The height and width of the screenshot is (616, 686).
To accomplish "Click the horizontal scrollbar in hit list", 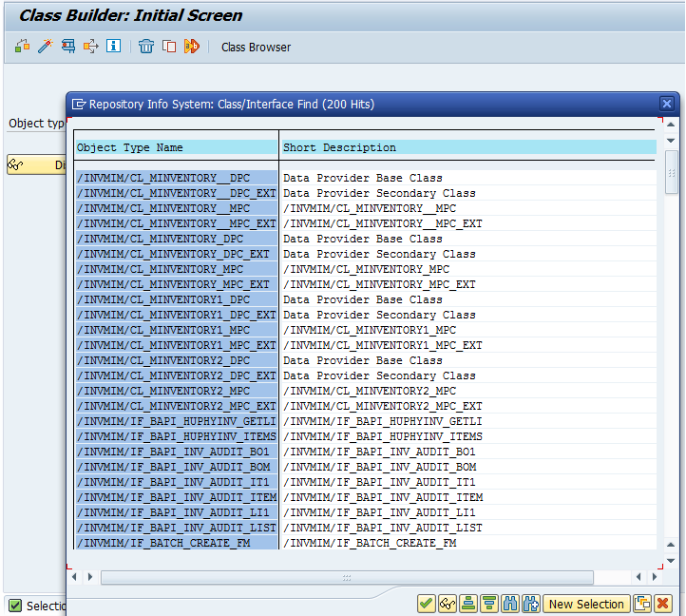I will tap(346, 577).
